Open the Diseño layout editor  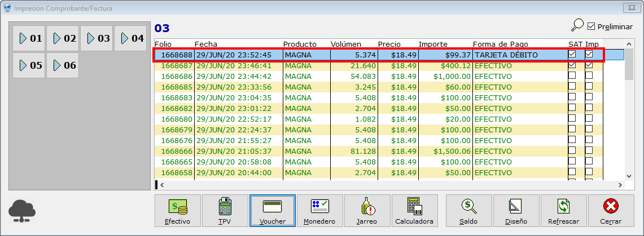click(x=516, y=211)
